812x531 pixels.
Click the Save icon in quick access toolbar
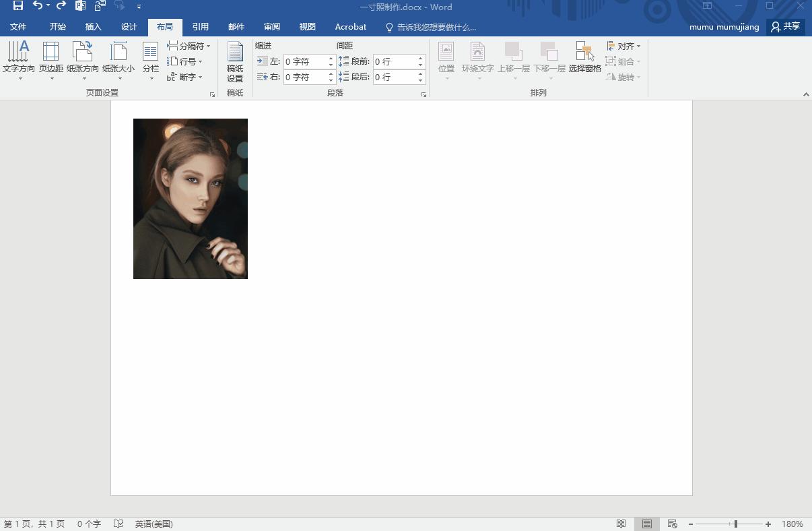tap(18, 6)
